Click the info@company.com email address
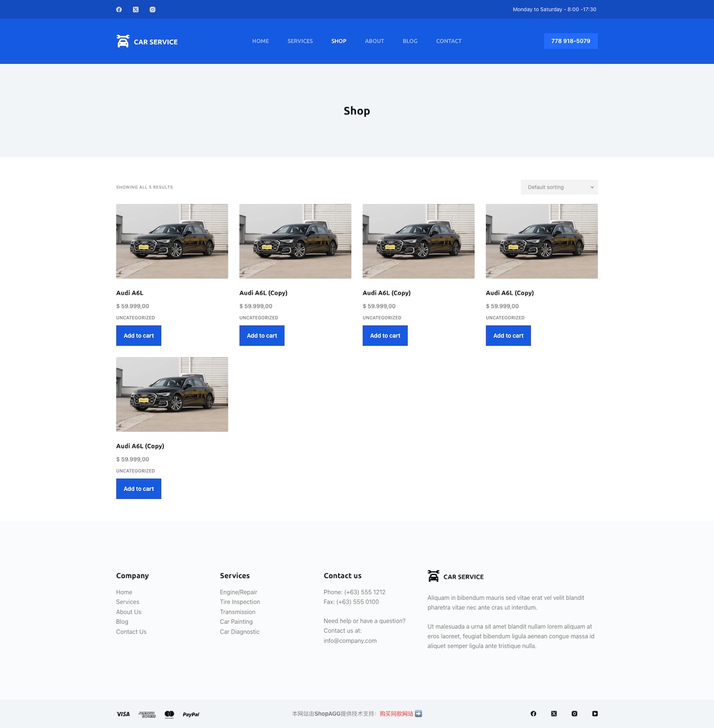The width and height of the screenshot is (714, 728). click(350, 640)
